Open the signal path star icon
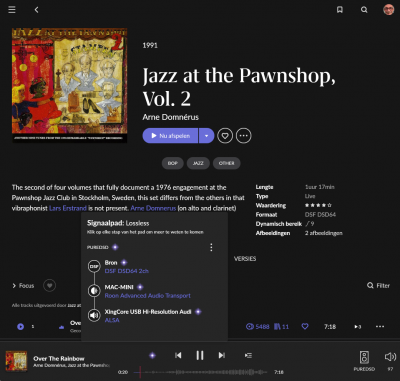400x381 pixels. tap(152, 355)
